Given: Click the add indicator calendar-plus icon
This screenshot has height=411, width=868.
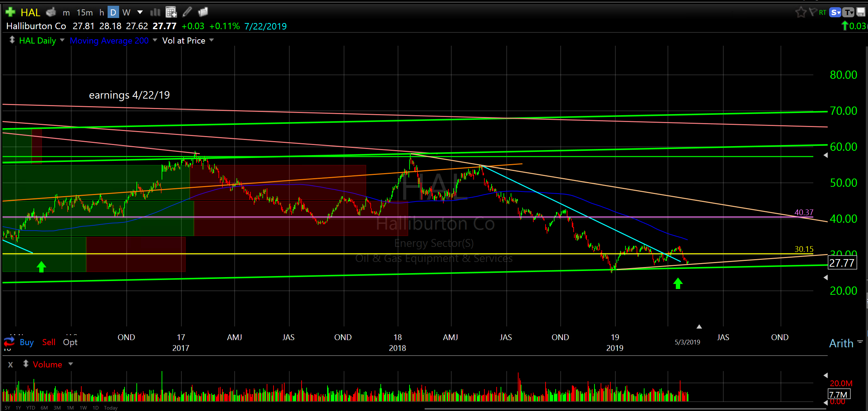Looking at the screenshot, I should tap(171, 12).
